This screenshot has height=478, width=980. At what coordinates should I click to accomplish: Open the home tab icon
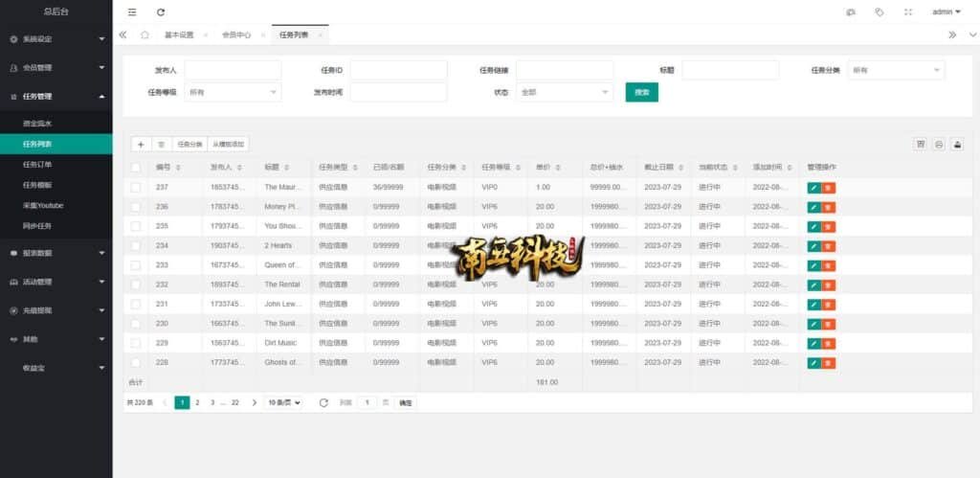click(145, 34)
